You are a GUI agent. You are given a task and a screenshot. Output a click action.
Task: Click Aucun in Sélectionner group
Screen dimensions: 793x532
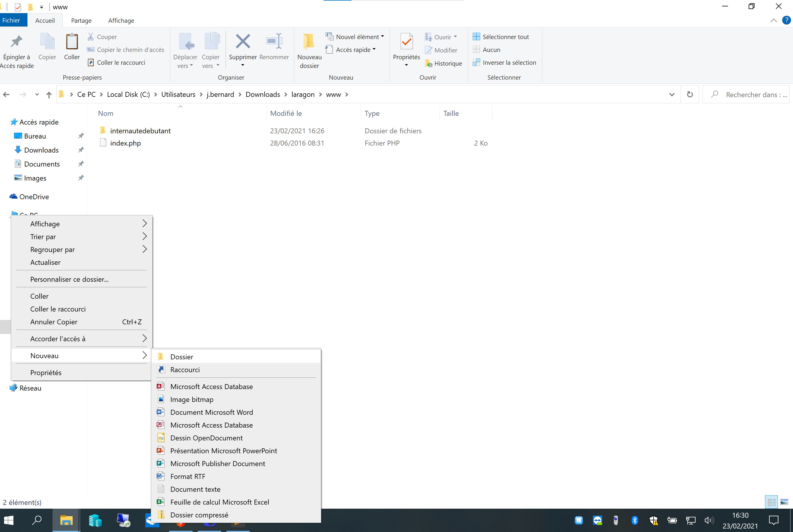coord(487,50)
